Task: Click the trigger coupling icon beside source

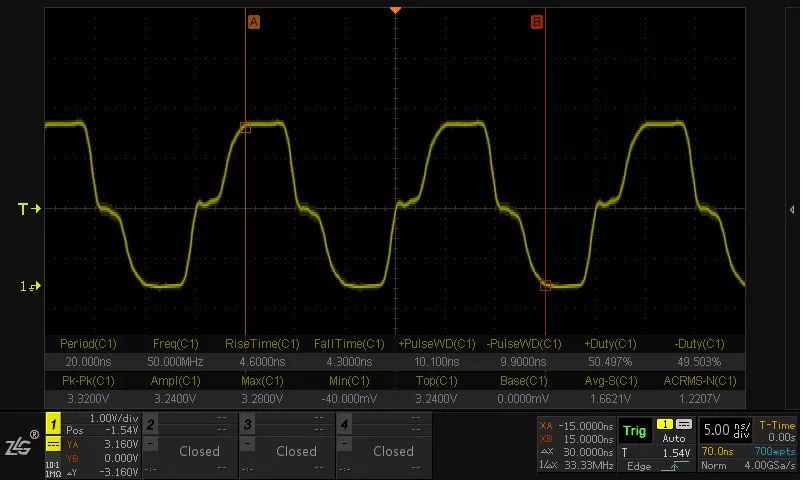Action: [x=684, y=424]
